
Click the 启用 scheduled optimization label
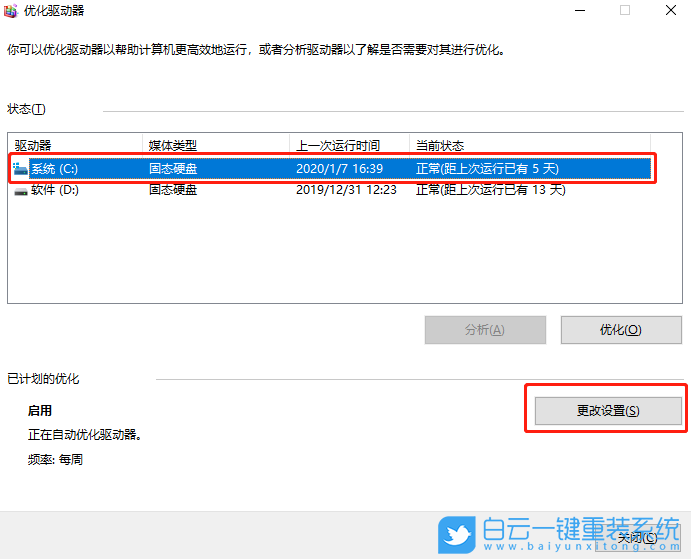(x=40, y=411)
